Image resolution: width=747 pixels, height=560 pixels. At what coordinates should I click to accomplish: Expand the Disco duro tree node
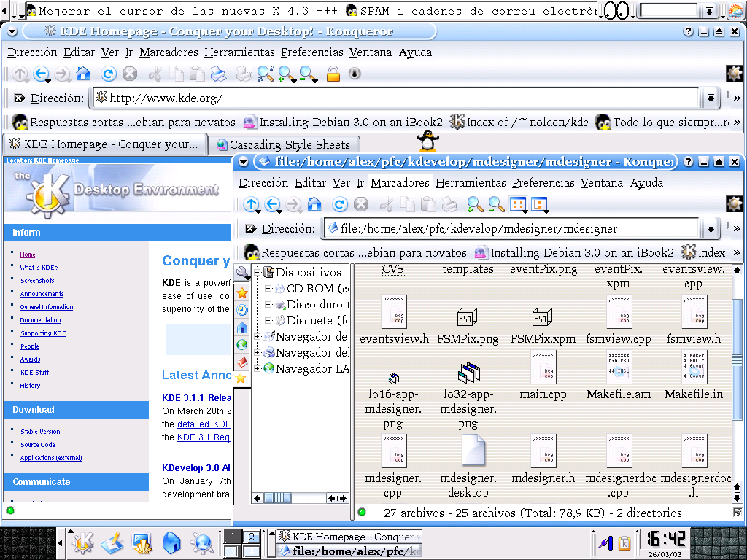tap(268, 304)
